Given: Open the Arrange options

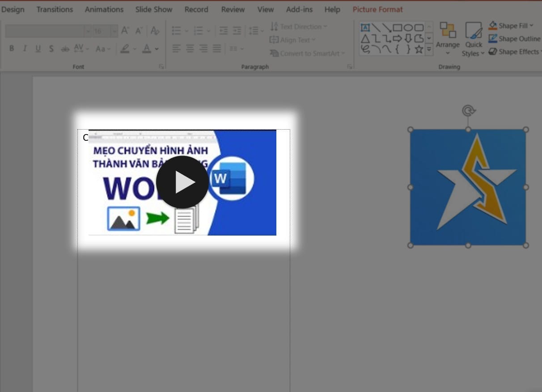Looking at the screenshot, I should point(448,38).
